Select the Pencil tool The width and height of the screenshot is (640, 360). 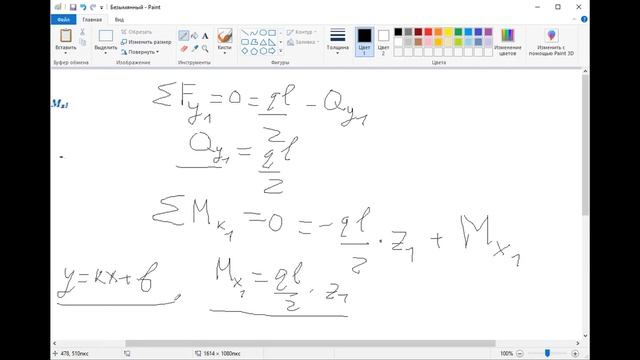click(x=183, y=36)
